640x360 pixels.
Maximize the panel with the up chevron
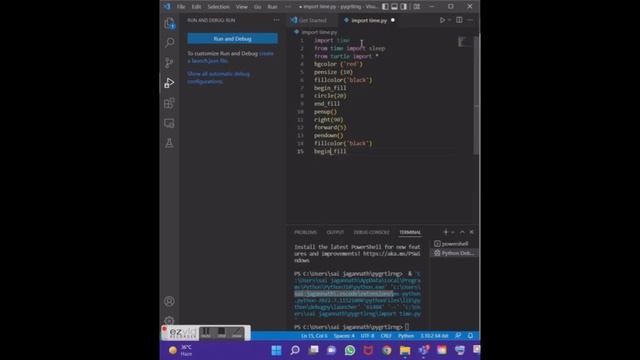pyautogui.click(x=462, y=232)
